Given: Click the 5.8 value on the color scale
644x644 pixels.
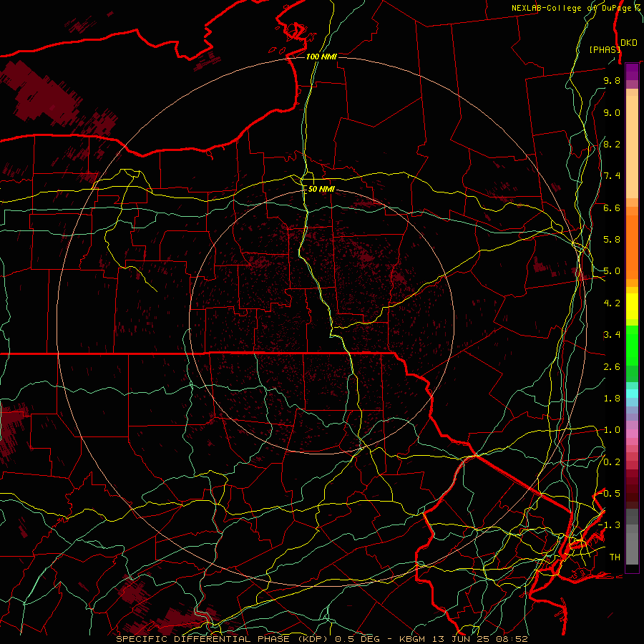Looking at the screenshot, I should [x=612, y=240].
